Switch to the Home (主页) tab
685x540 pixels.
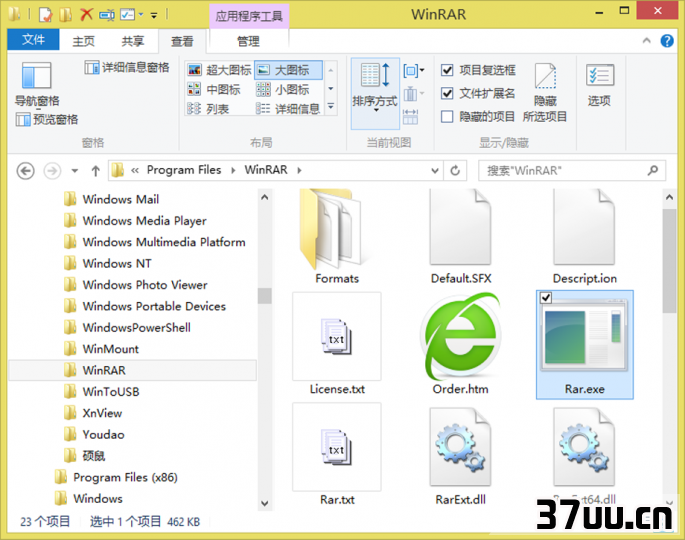83,41
